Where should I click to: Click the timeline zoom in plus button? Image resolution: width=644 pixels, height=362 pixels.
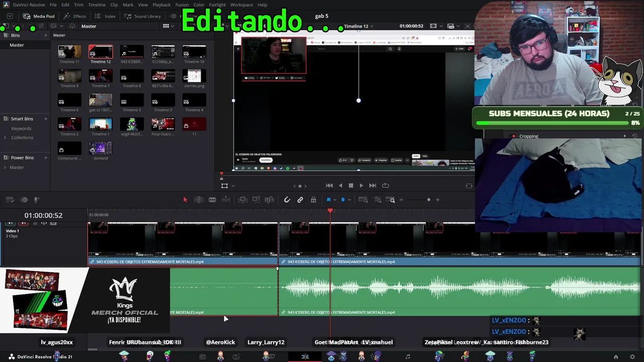(438, 200)
